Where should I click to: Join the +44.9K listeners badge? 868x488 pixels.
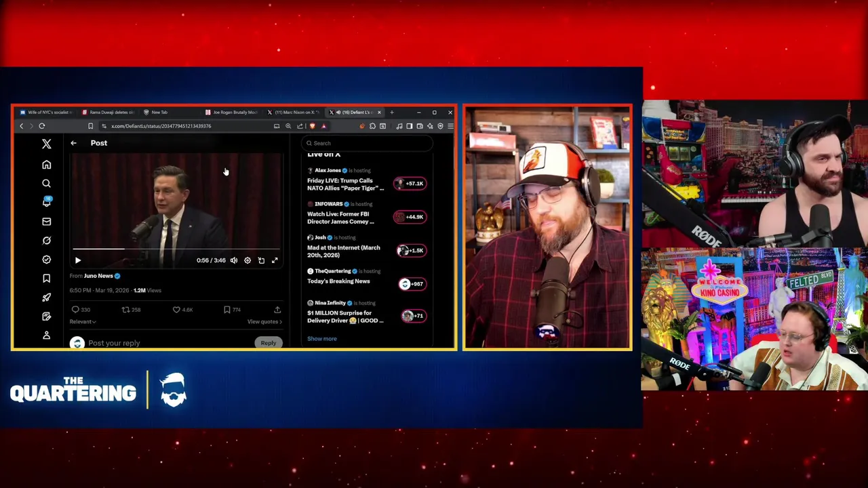(x=410, y=217)
